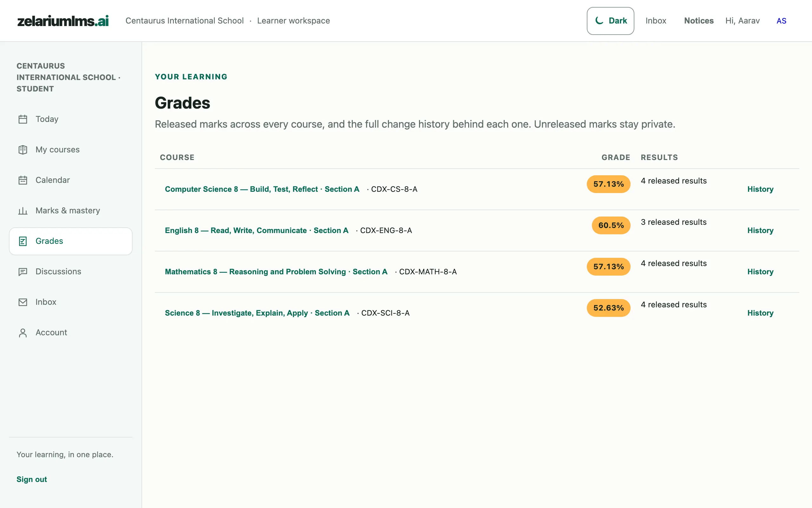Navigate to Marks & mastery
Screen dimensions: 812x508
[71, 211]
